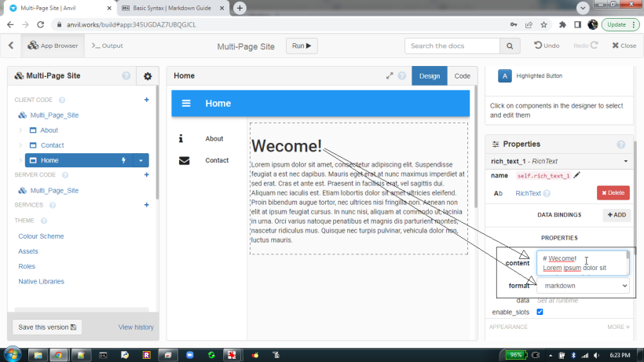This screenshot has height=362, width=644.
Task: Click the settings gear in Multi-Page Site panel
Action: [x=147, y=76]
